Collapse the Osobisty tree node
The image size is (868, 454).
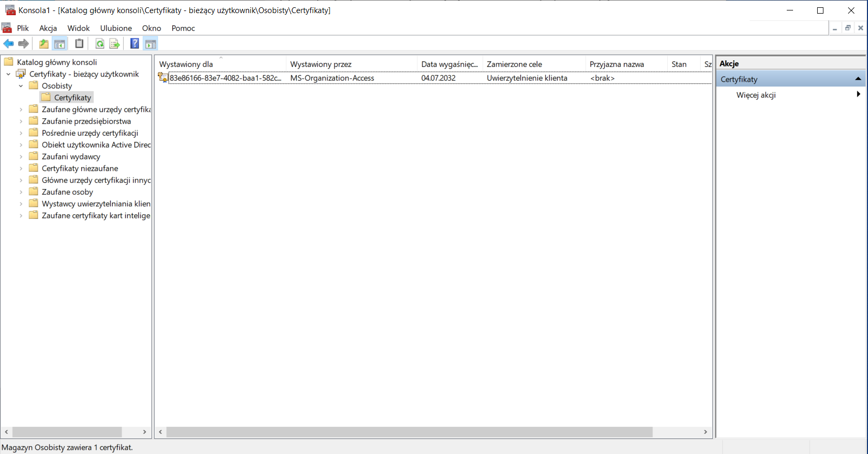pos(21,86)
